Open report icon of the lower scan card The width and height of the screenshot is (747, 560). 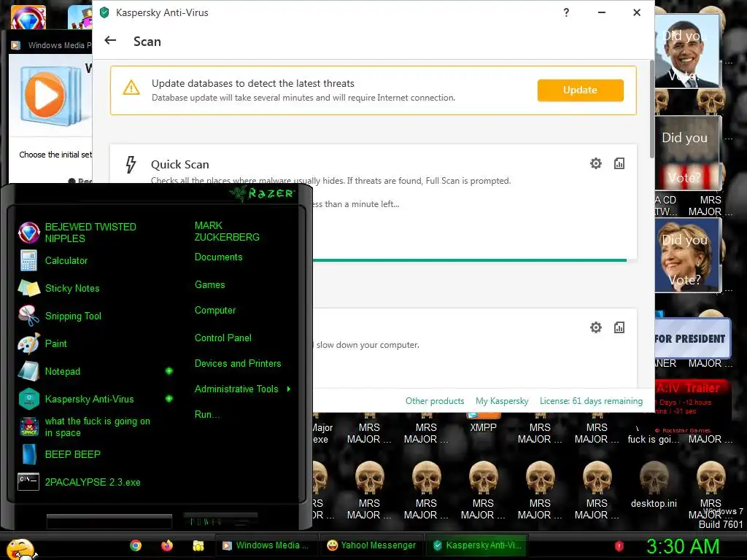[619, 327]
